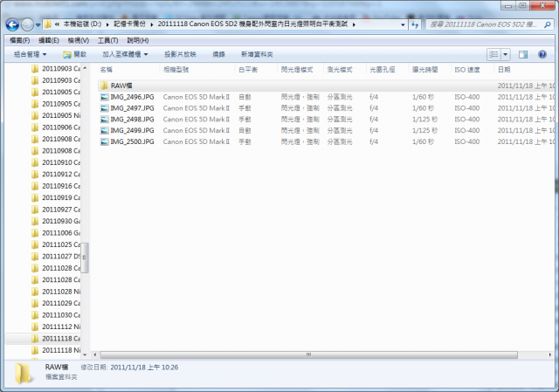Sort by the 曝光時間 column header
This screenshot has width=559, height=392.
[x=425, y=70]
